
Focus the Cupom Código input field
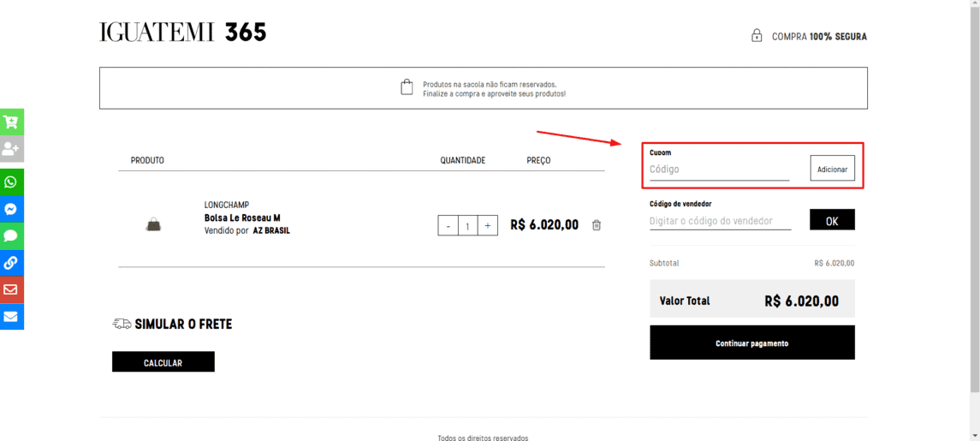pyautogui.click(x=719, y=170)
